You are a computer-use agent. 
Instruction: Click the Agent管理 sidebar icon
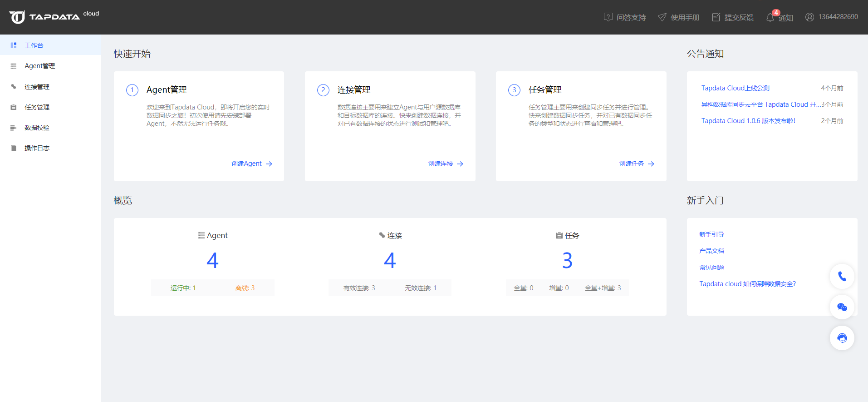(14, 66)
